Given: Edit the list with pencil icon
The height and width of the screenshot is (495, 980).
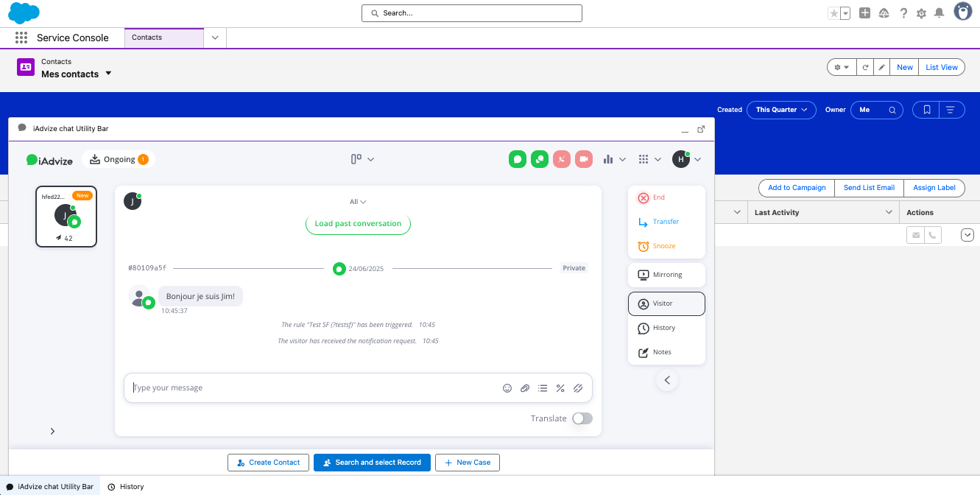Looking at the screenshot, I should click(x=882, y=67).
